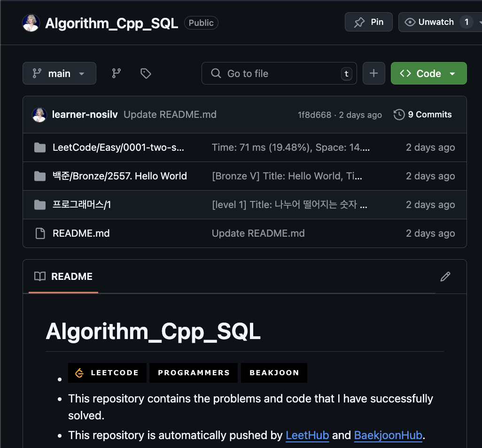Open the main branch dropdown

click(x=59, y=73)
